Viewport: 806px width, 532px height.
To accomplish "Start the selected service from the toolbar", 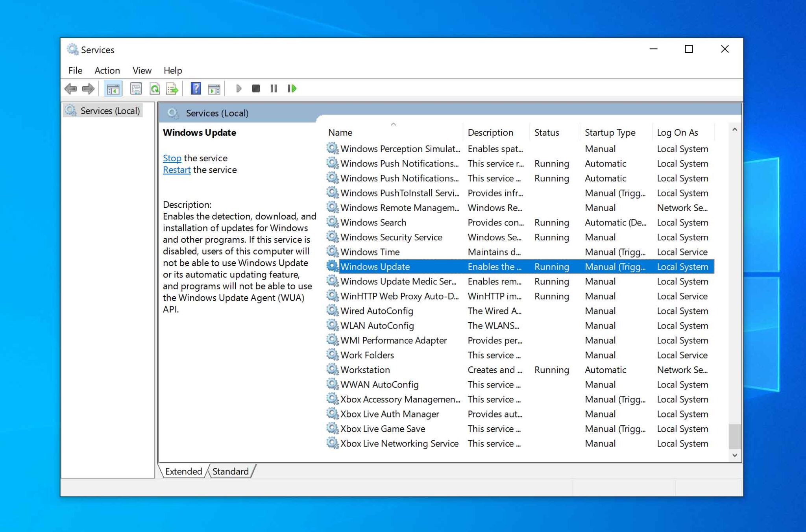I will 239,88.
